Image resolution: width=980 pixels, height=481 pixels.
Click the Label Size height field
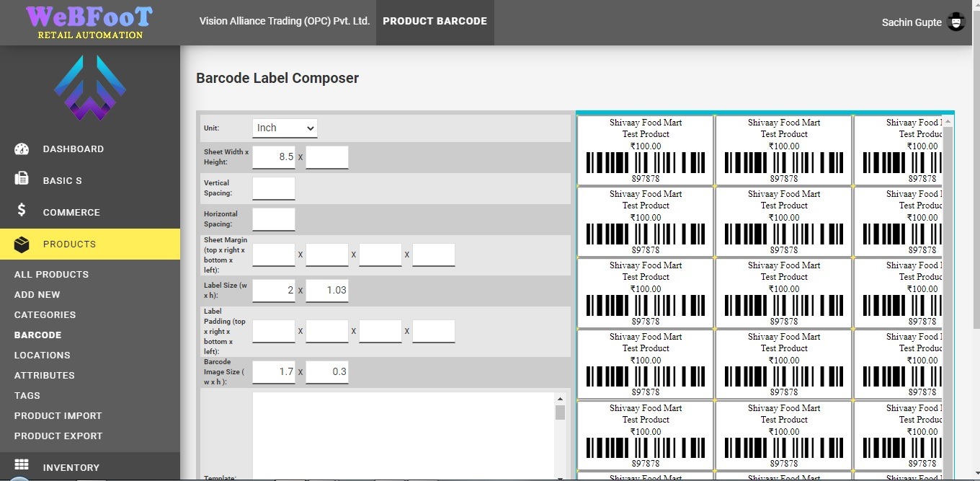pyautogui.click(x=327, y=290)
